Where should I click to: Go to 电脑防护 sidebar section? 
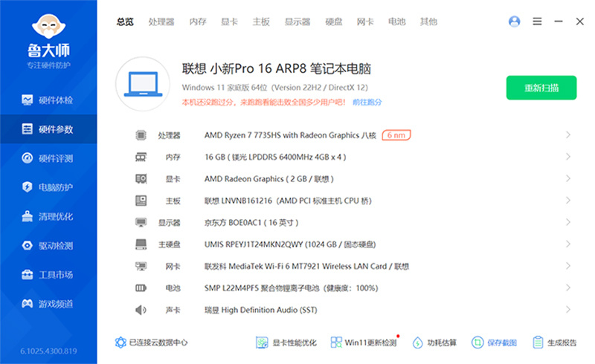(48, 187)
